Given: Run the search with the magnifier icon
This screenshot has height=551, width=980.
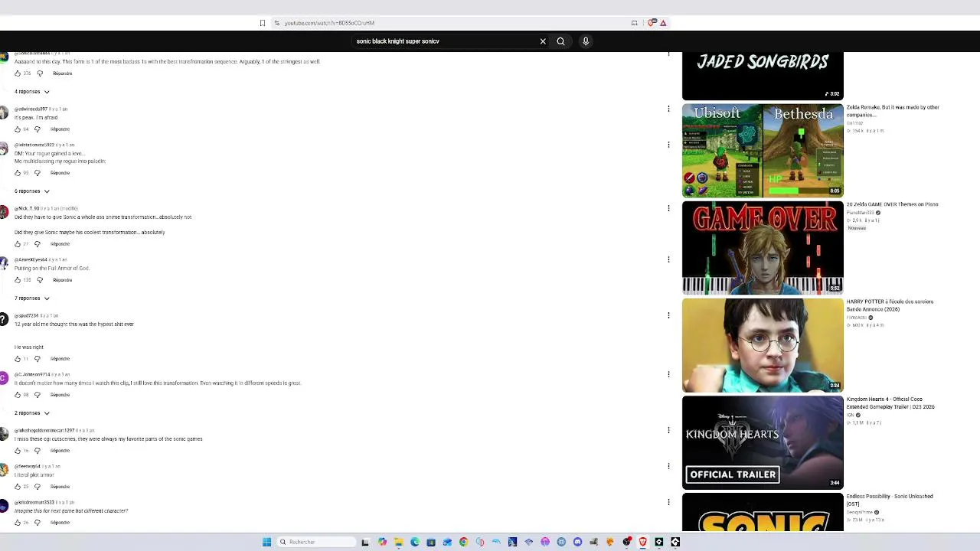Looking at the screenshot, I should pos(560,41).
